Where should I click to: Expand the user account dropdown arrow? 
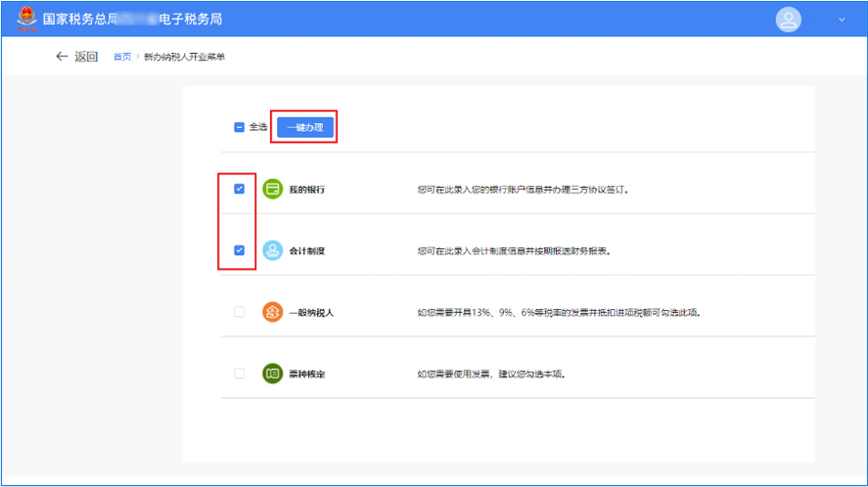tap(841, 20)
